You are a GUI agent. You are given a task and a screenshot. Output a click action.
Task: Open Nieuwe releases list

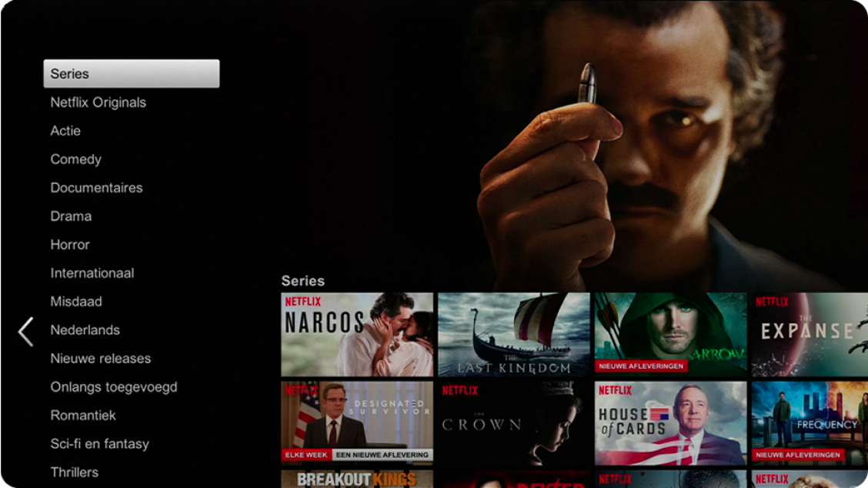coord(100,359)
